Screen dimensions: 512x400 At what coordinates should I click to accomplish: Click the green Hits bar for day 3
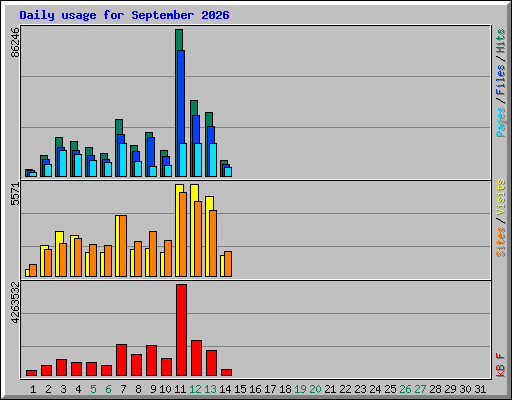tap(59, 142)
